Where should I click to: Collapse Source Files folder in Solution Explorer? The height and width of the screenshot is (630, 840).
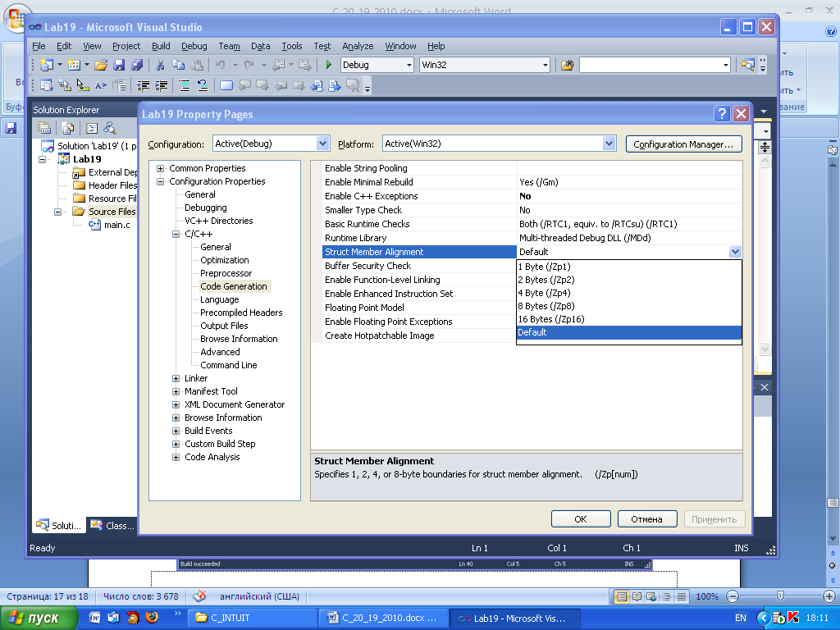click(57, 212)
